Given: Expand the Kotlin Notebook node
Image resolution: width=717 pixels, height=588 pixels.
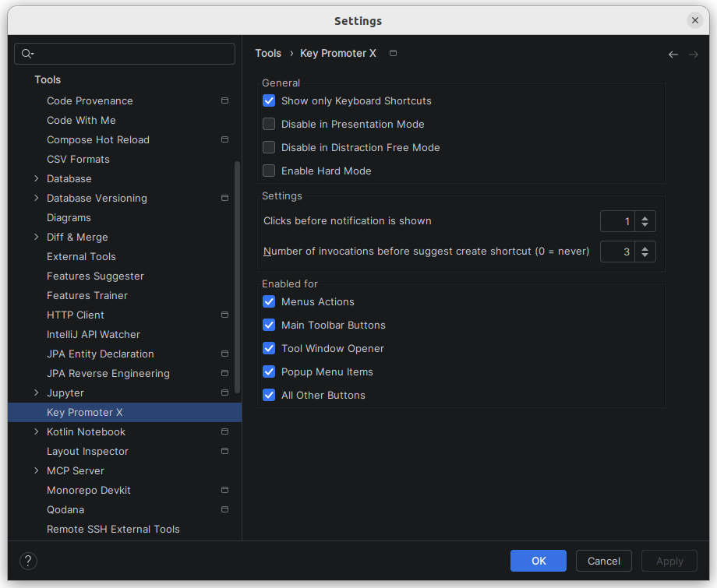Looking at the screenshot, I should (36, 431).
